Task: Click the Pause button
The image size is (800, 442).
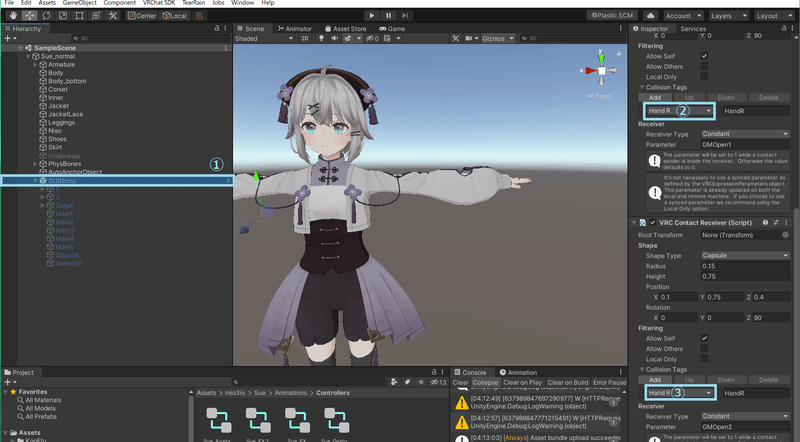Action: coord(388,16)
